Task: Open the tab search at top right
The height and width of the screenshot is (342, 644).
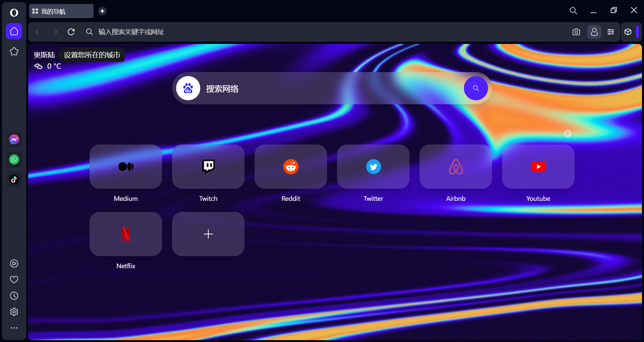Action: (573, 10)
